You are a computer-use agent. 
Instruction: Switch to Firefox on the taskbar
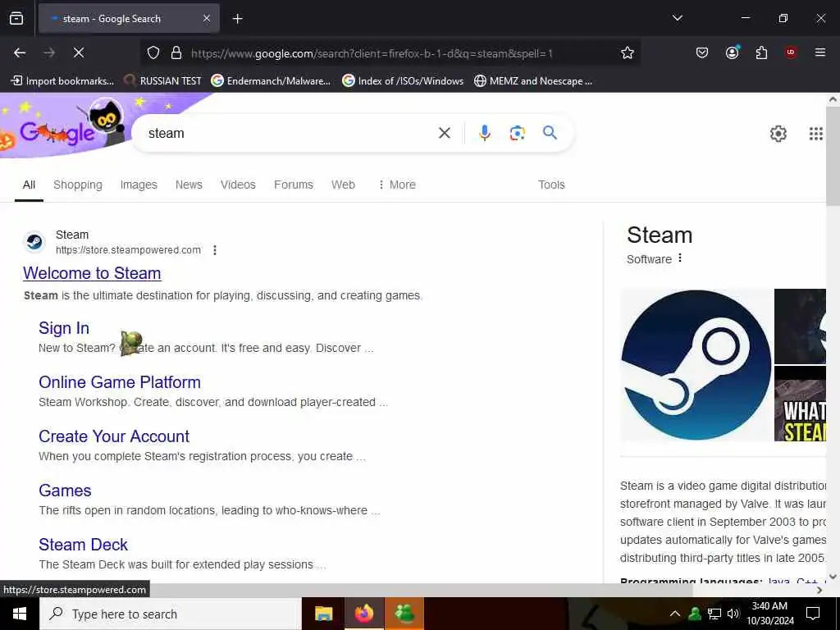pos(363,614)
